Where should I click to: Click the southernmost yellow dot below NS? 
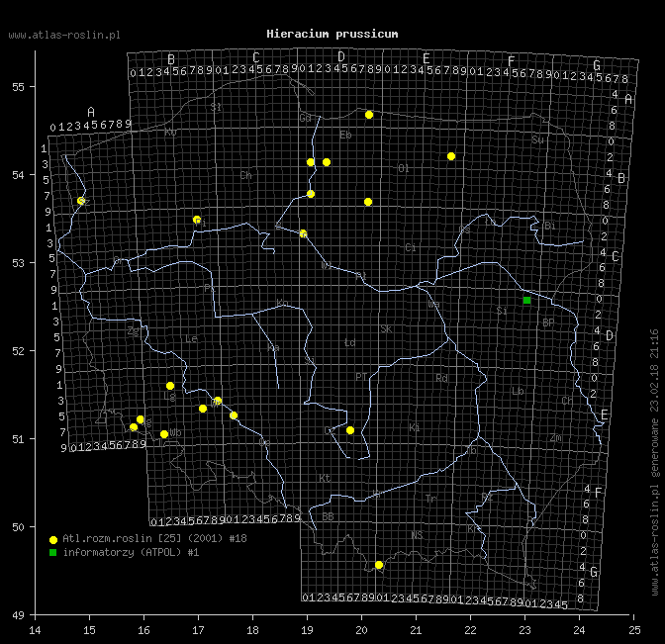(379, 565)
